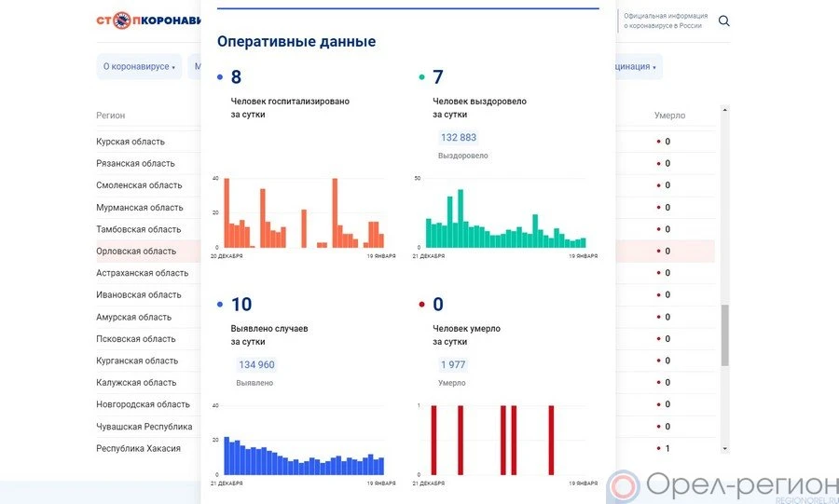
Task: Click the 1 977 deaths total badge
Action: click(452, 365)
